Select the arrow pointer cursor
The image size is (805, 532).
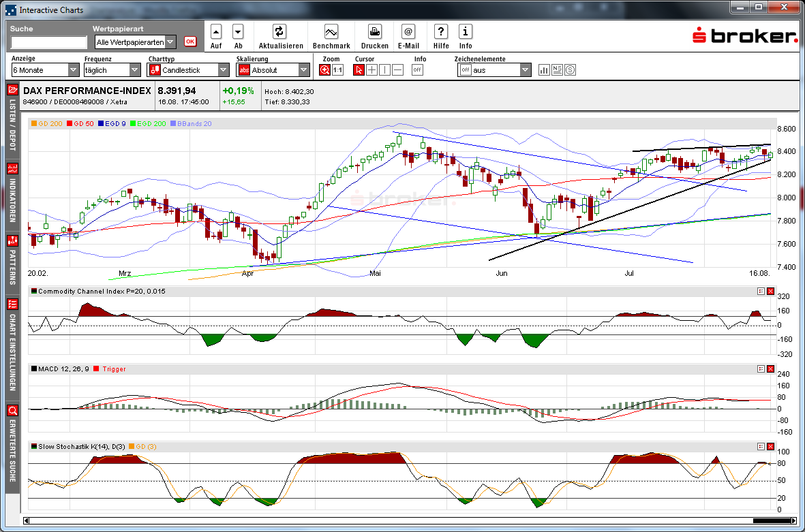tap(359, 69)
